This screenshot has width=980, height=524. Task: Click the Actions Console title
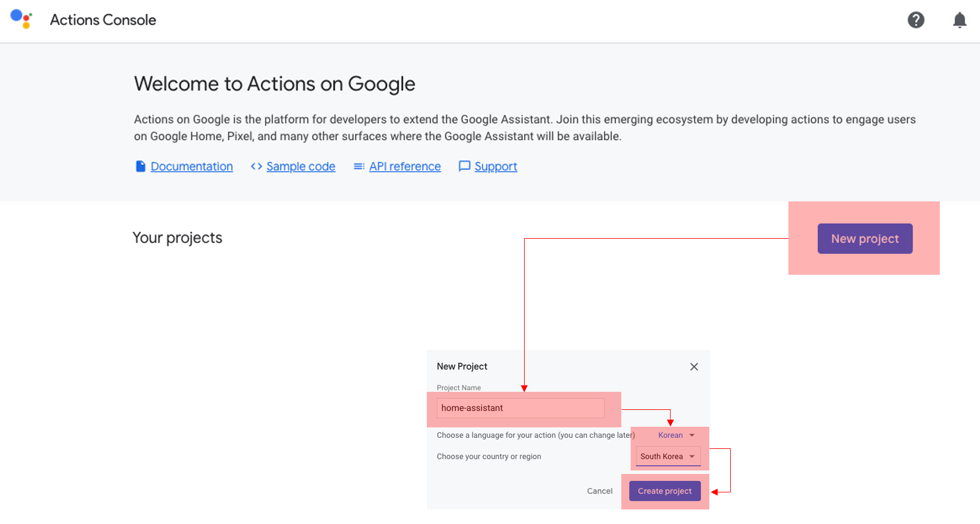[x=103, y=20]
